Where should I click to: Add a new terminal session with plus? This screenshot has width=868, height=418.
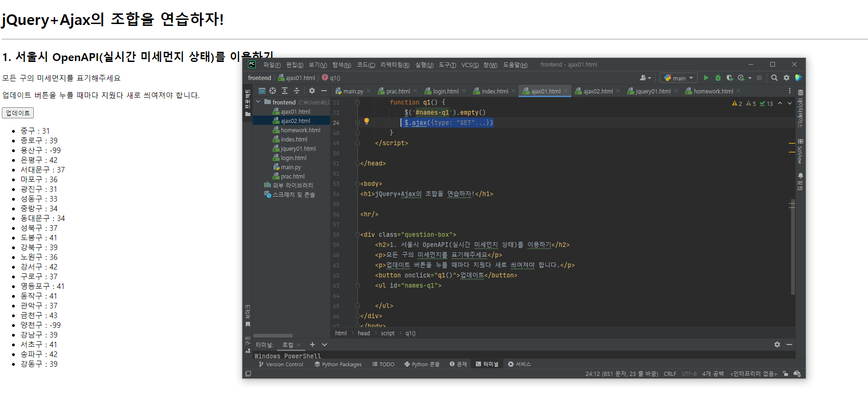click(312, 344)
